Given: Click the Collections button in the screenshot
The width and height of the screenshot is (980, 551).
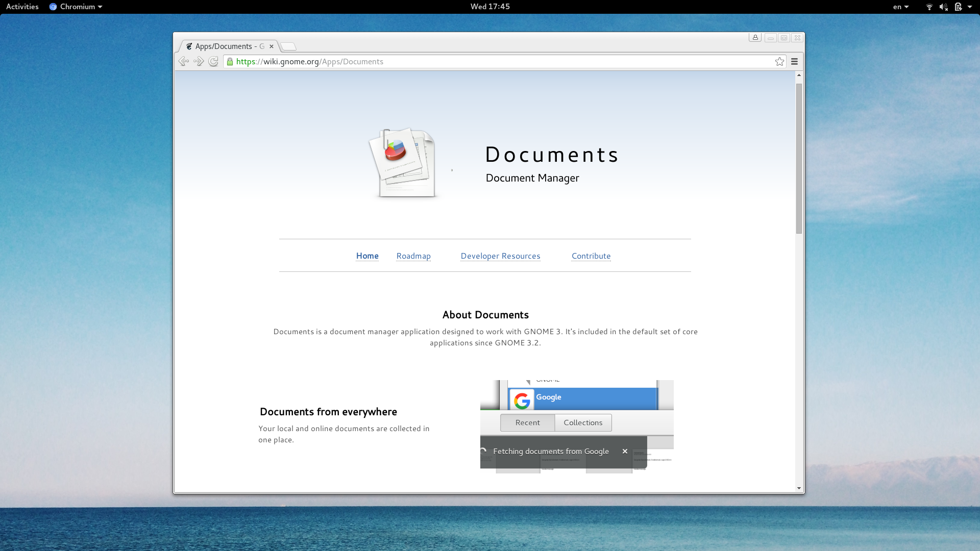Looking at the screenshot, I should coord(583,422).
